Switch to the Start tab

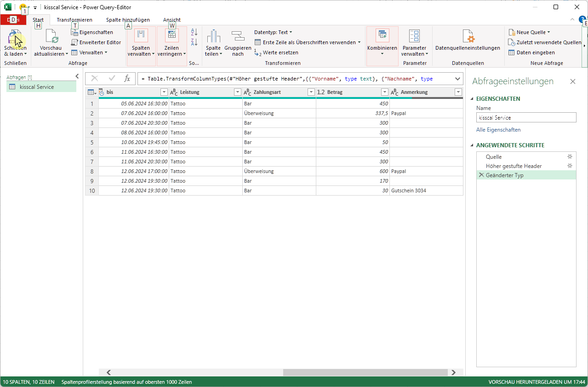coord(38,20)
